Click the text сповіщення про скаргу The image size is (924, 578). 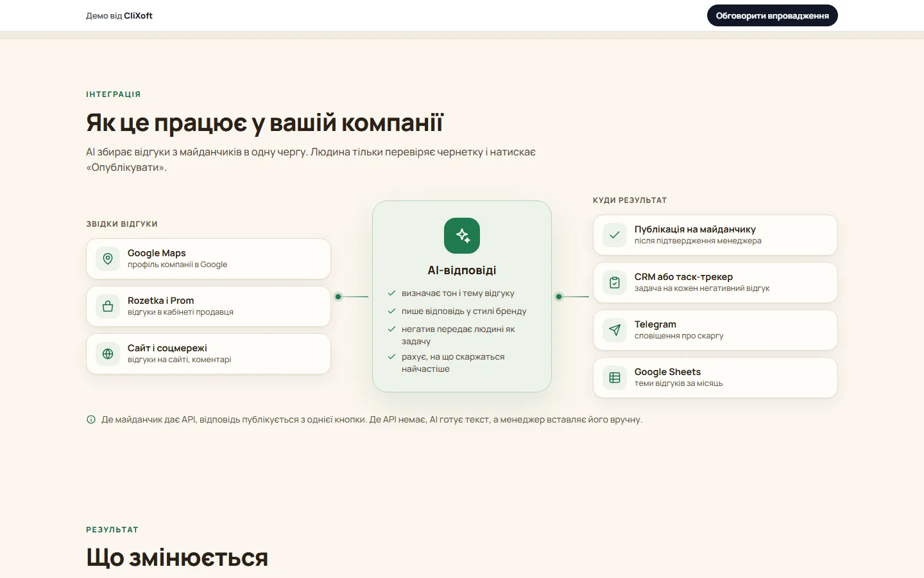point(679,336)
